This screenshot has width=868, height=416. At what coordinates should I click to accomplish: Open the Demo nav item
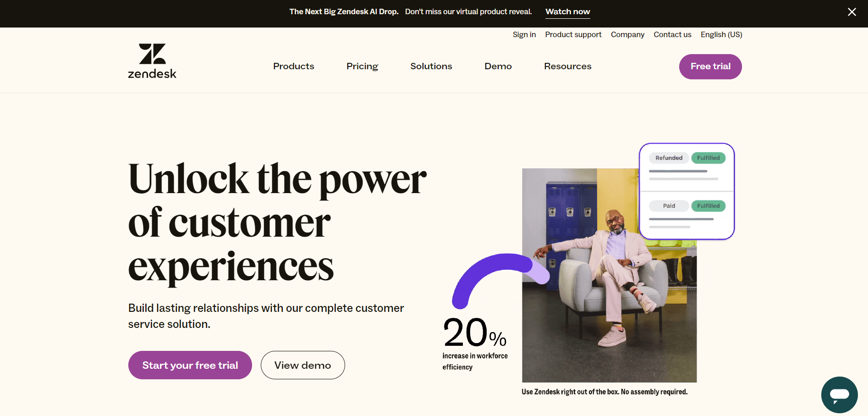[498, 67]
